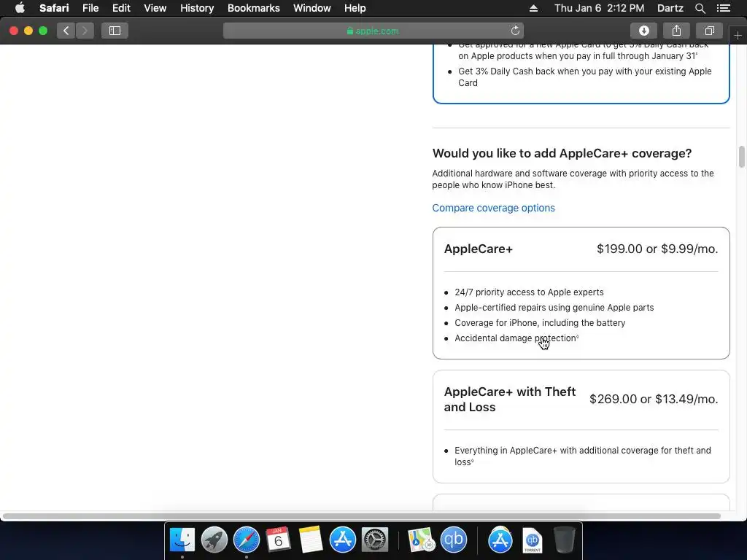Open Notes from the Dock
The width and height of the screenshot is (747, 560).
[x=311, y=540]
